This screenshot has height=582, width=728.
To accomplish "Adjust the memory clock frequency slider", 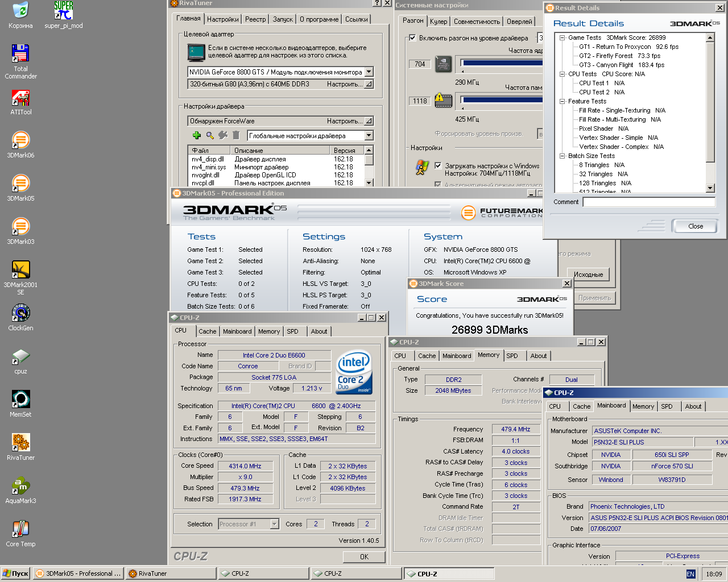I will (502, 101).
